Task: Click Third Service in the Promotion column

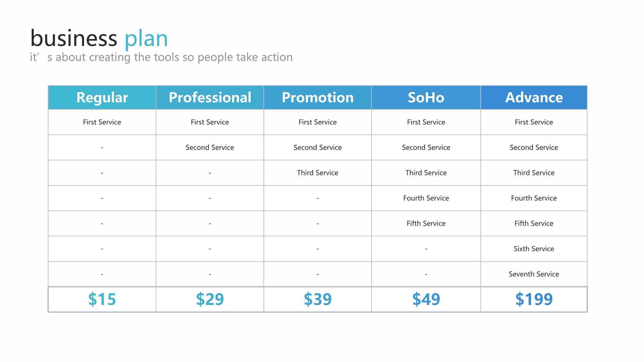Action: [317, 173]
